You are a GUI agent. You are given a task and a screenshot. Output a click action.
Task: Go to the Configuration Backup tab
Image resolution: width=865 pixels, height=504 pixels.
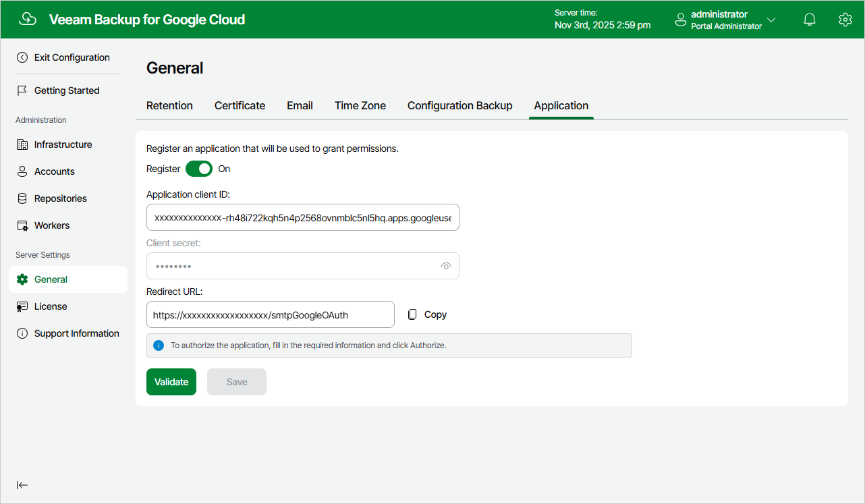pos(460,105)
